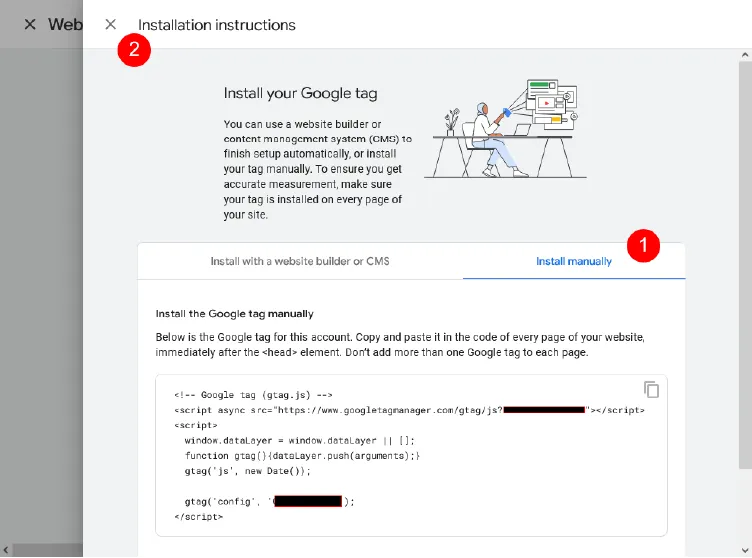The image size is (752, 558).
Task: Click the window.dataLayer code line
Action: [x=299, y=440]
